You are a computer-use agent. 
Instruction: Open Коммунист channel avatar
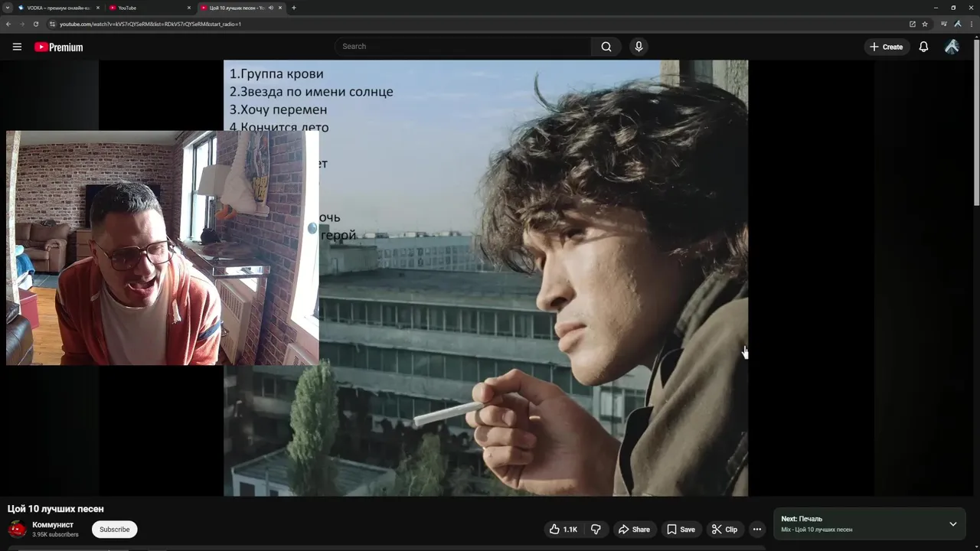[x=17, y=529]
